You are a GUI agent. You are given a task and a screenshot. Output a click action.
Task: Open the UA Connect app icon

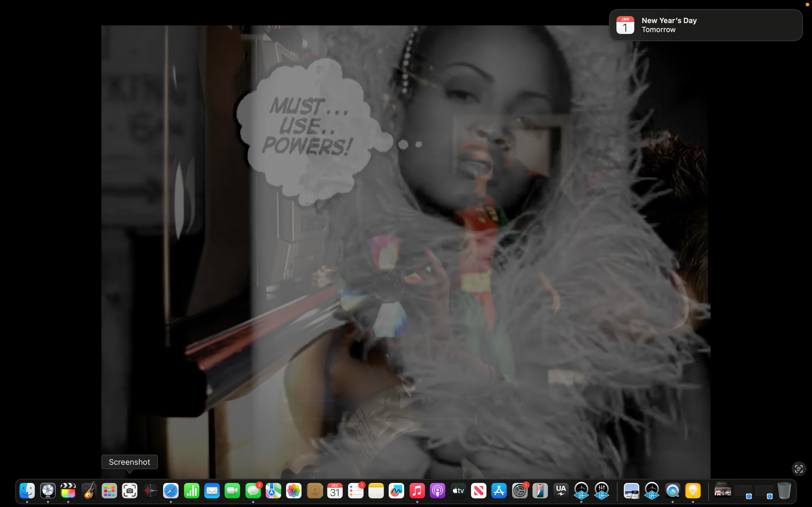point(561,491)
